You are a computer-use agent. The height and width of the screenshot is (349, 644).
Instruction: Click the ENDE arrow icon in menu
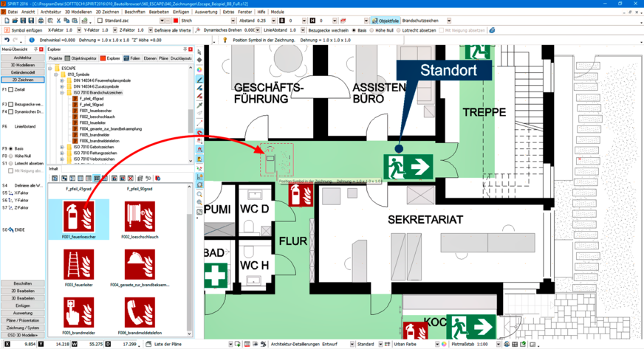[x=11, y=230]
